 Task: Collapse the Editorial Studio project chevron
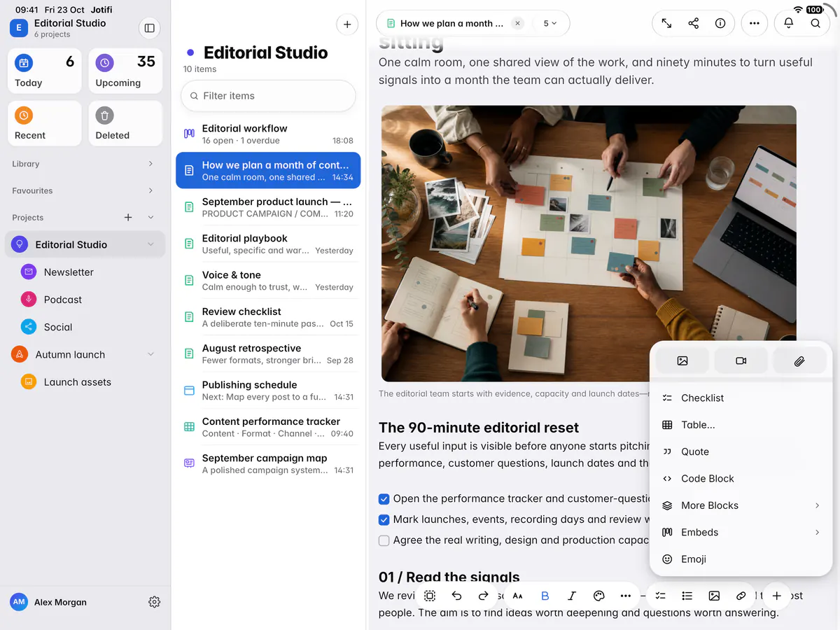pos(150,244)
